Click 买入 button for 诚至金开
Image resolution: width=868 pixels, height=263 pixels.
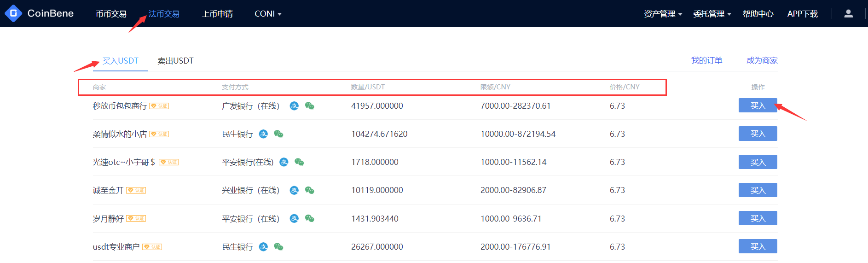pyautogui.click(x=758, y=190)
